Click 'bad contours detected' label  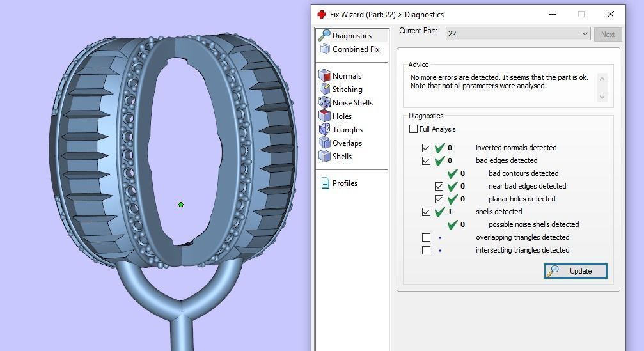pos(523,173)
